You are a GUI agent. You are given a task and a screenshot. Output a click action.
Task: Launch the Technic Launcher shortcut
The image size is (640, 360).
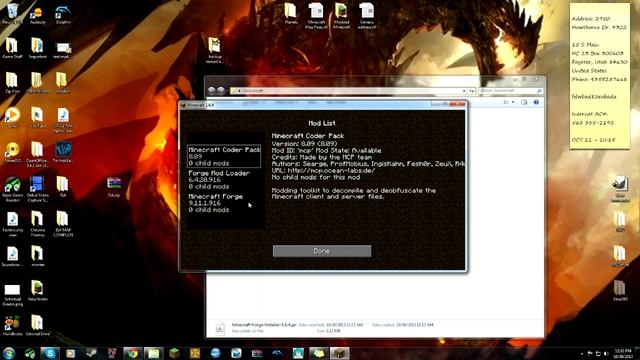(x=63, y=152)
